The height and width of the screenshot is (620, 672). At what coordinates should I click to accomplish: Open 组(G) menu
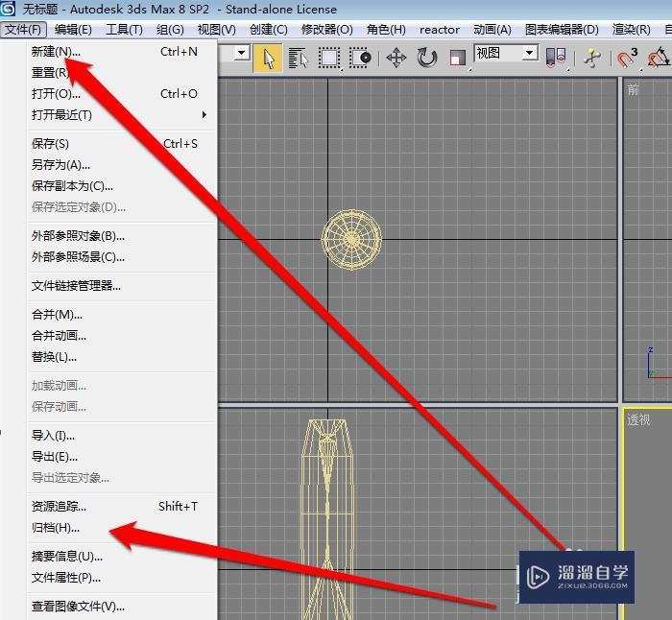coord(170,30)
